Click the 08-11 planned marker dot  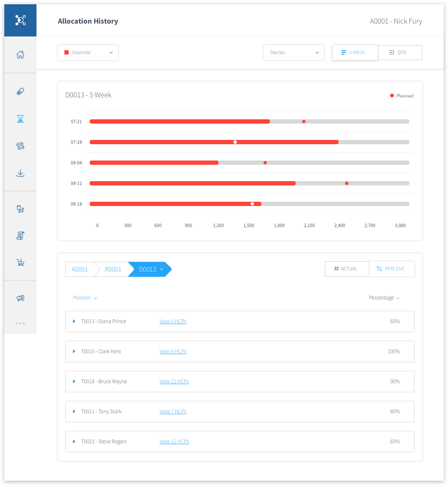347,183
